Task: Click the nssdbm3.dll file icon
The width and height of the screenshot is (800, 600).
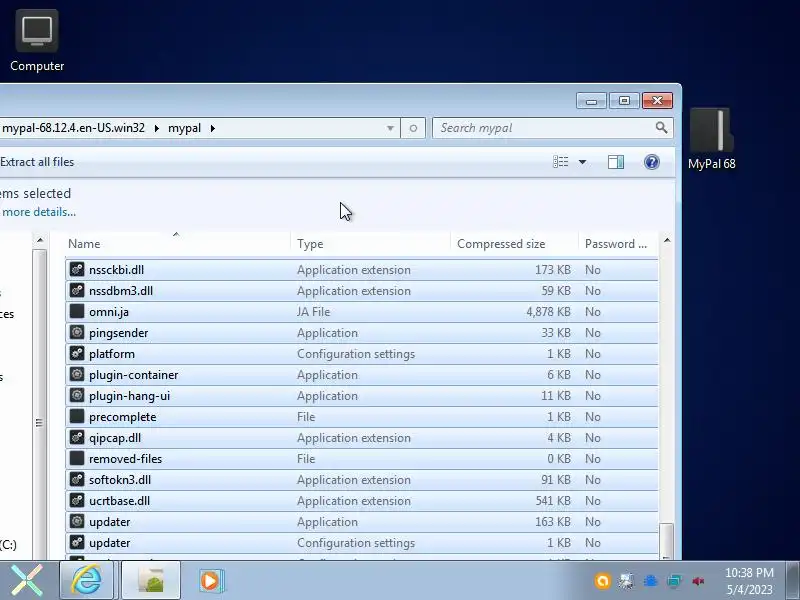Action: coord(77,290)
